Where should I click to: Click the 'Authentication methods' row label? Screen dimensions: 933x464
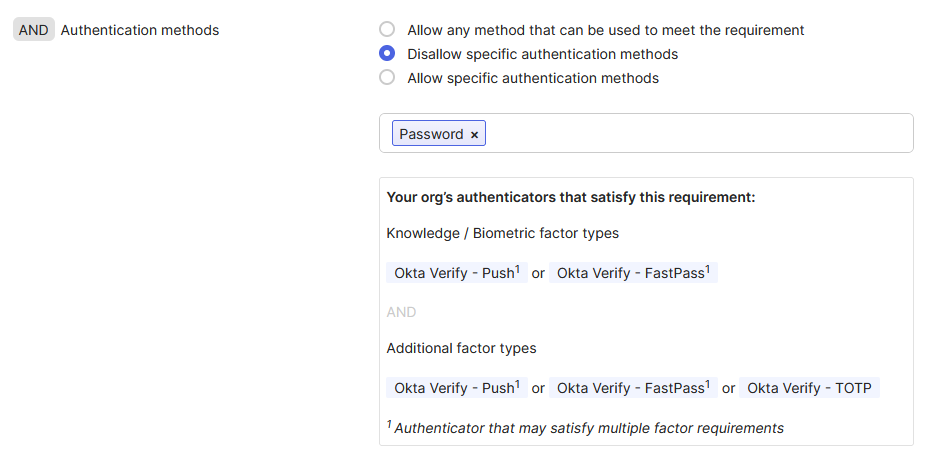coord(140,30)
